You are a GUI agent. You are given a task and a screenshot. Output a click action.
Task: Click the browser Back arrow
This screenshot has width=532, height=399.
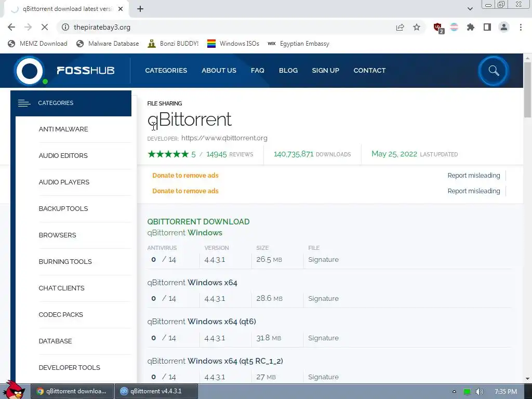click(x=11, y=27)
